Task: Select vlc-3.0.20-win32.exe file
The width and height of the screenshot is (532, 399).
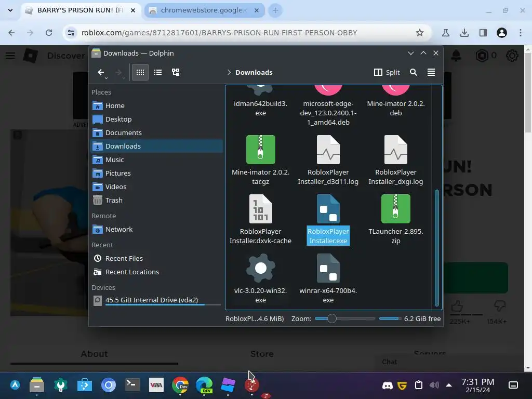Action: (260, 279)
